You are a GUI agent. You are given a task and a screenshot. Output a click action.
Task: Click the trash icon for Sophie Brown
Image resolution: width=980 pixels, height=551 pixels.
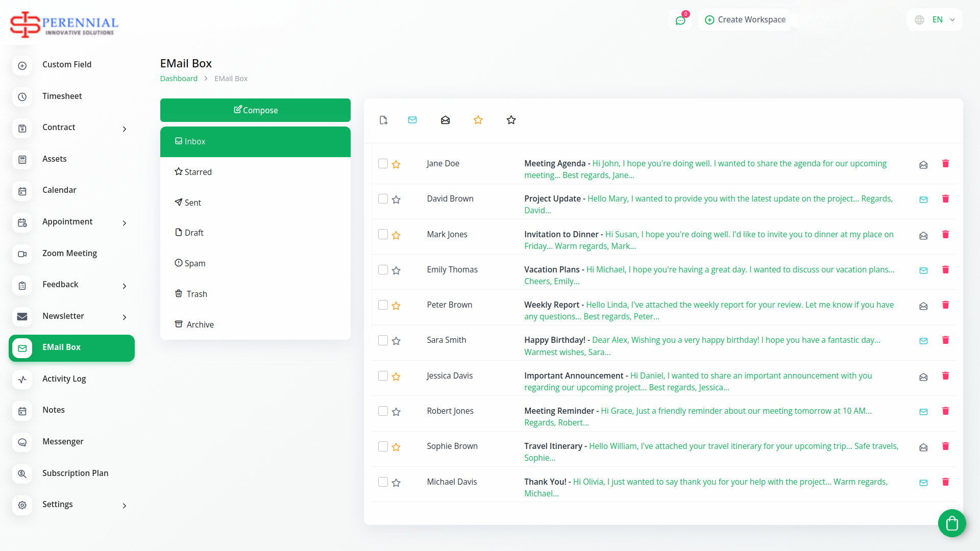coord(945,446)
